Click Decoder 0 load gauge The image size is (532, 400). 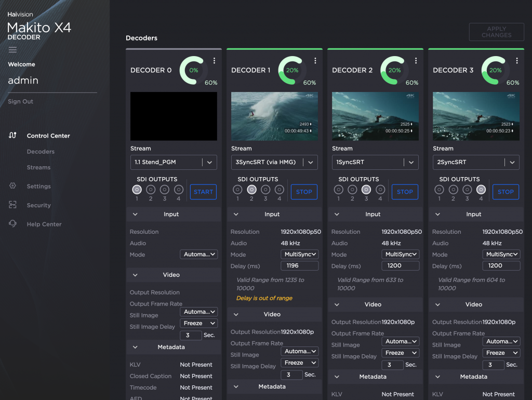click(x=194, y=70)
